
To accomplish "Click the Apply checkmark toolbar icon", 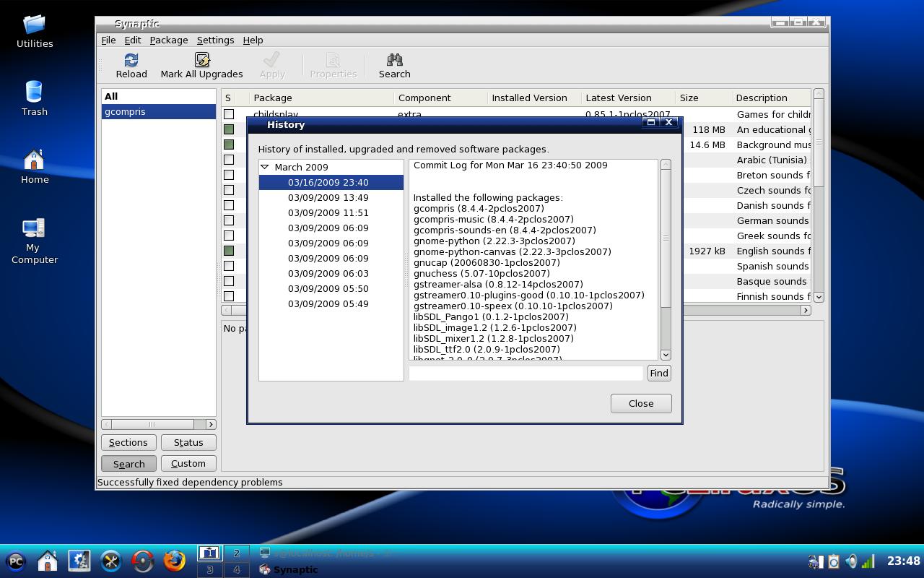I will point(272,60).
